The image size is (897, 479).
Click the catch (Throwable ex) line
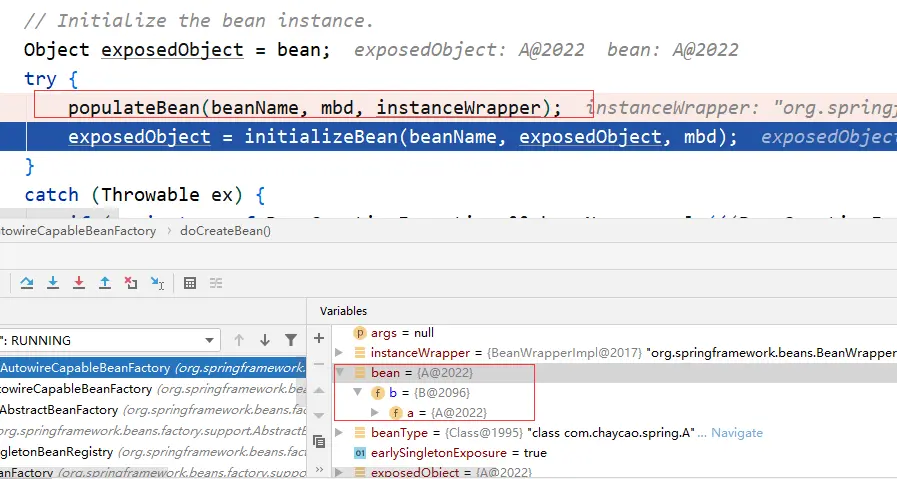tap(145, 195)
